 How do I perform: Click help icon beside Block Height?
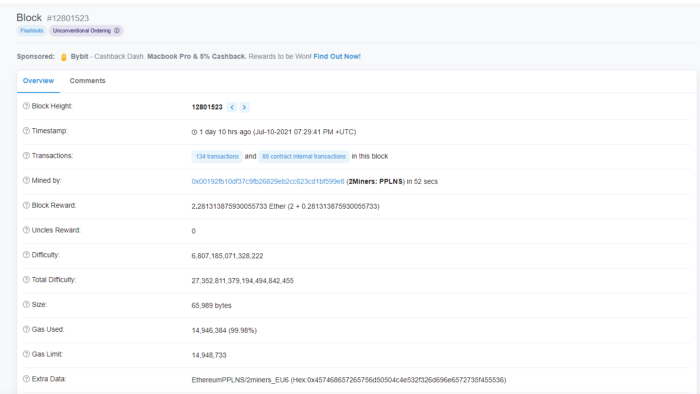pyautogui.click(x=26, y=106)
